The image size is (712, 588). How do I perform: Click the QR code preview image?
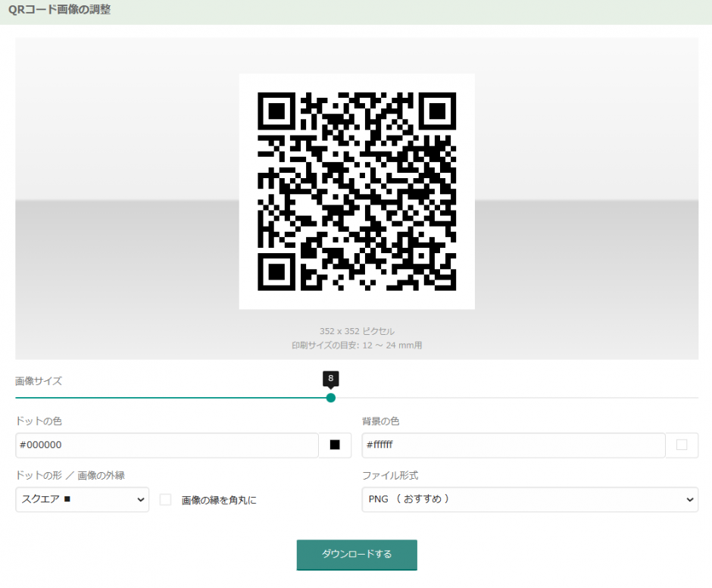point(356,191)
